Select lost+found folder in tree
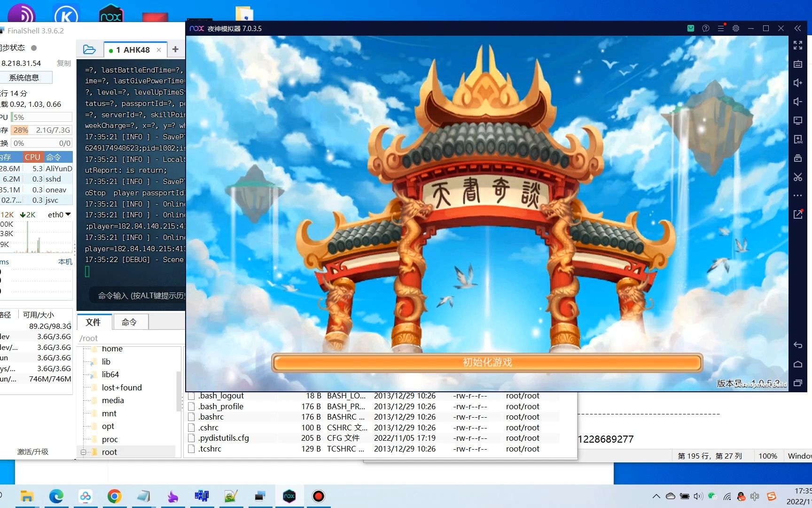This screenshot has width=812, height=508. point(121,388)
